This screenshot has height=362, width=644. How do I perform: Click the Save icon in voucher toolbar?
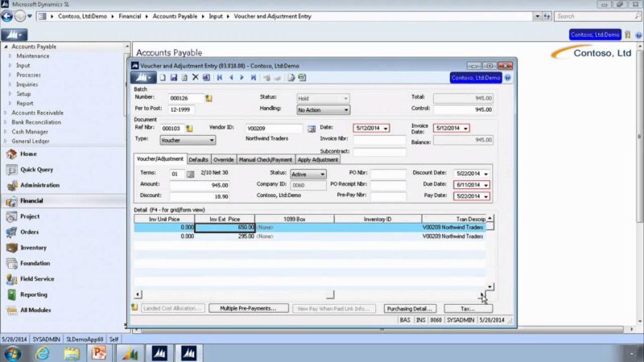(174, 77)
